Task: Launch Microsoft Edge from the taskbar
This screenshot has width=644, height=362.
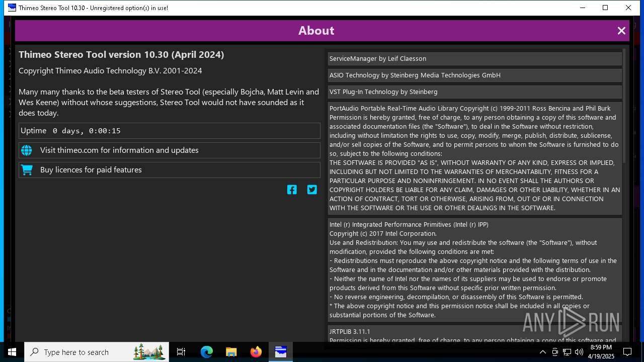Action: click(207, 352)
